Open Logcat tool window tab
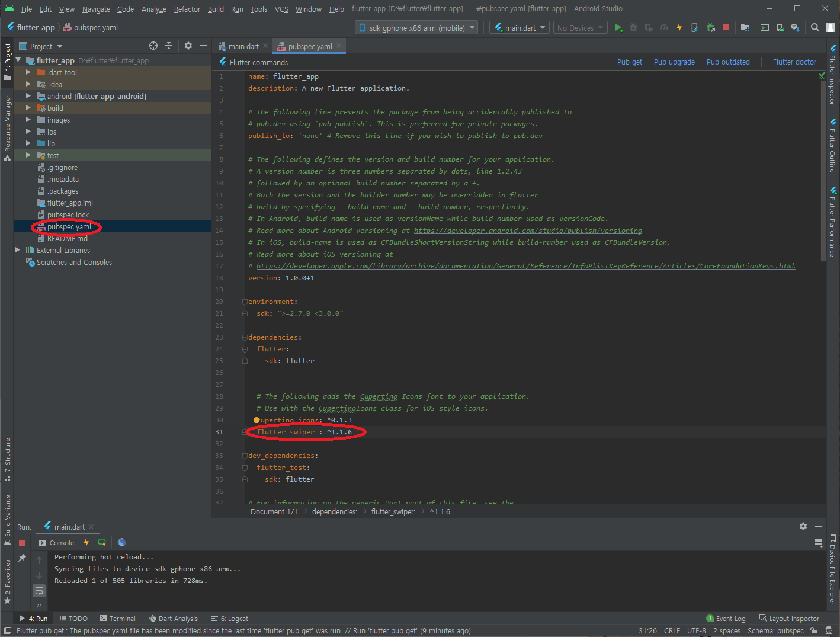840x637 pixels. pyautogui.click(x=230, y=619)
